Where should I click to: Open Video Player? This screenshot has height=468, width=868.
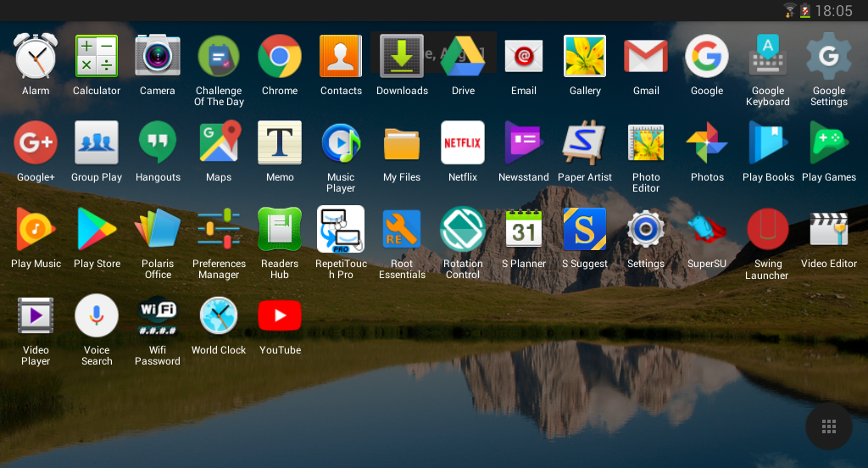[36, 315]
